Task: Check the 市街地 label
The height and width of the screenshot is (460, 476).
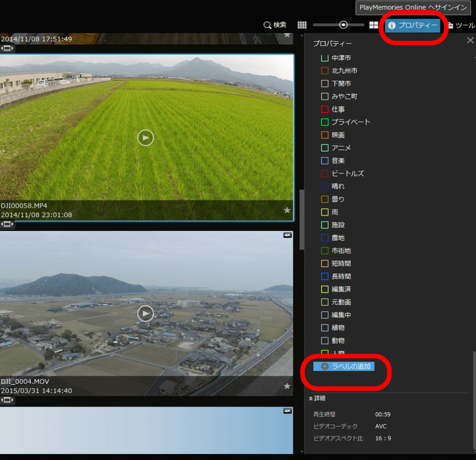Action: click(324, 250)
